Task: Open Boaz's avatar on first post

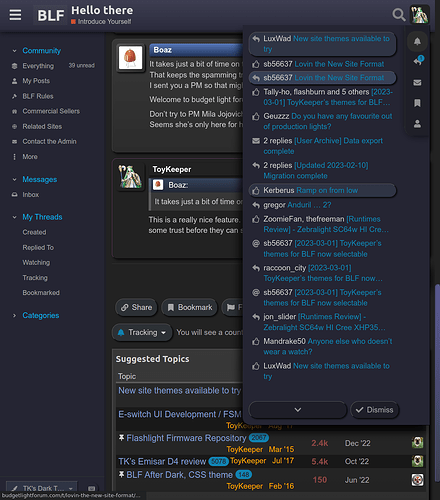Action: (130, 57)
